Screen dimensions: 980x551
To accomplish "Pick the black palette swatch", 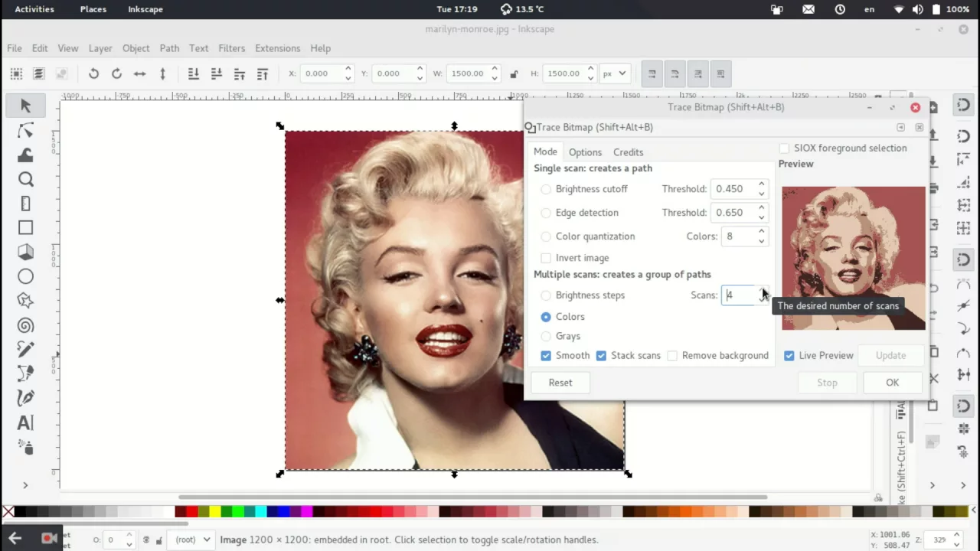I will (x=19, y=512).
